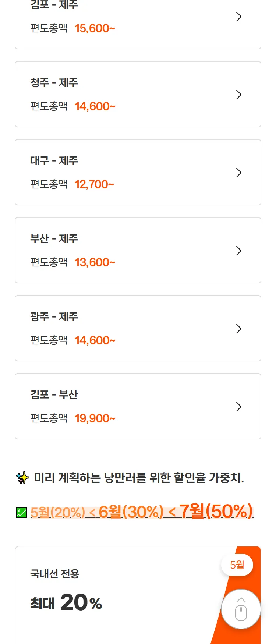Click the 김포 - 부산 right chevron
Screen dimensions: 276x644
point(239,407)
